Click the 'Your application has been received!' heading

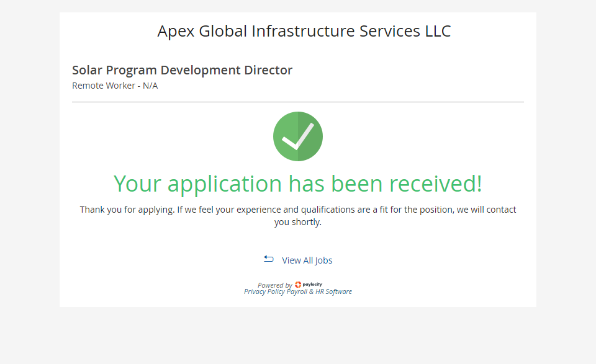click(x=298, y=184)
